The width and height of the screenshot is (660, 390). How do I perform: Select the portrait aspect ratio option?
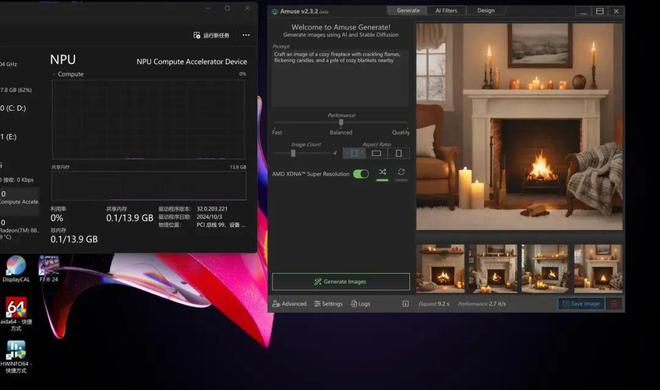(x=399, y=153)
